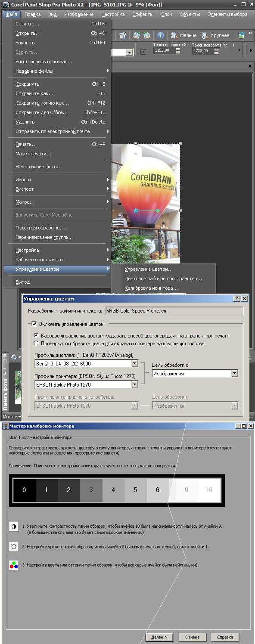Click the second photo rotate icon next to info
Image resolution: width=255 pixels, height=644 pixels.
point(147,35)
